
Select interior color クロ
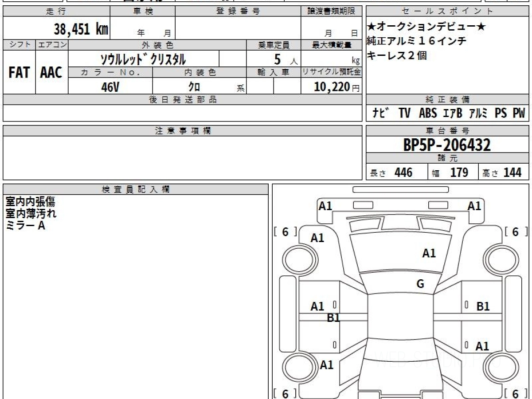194,87
